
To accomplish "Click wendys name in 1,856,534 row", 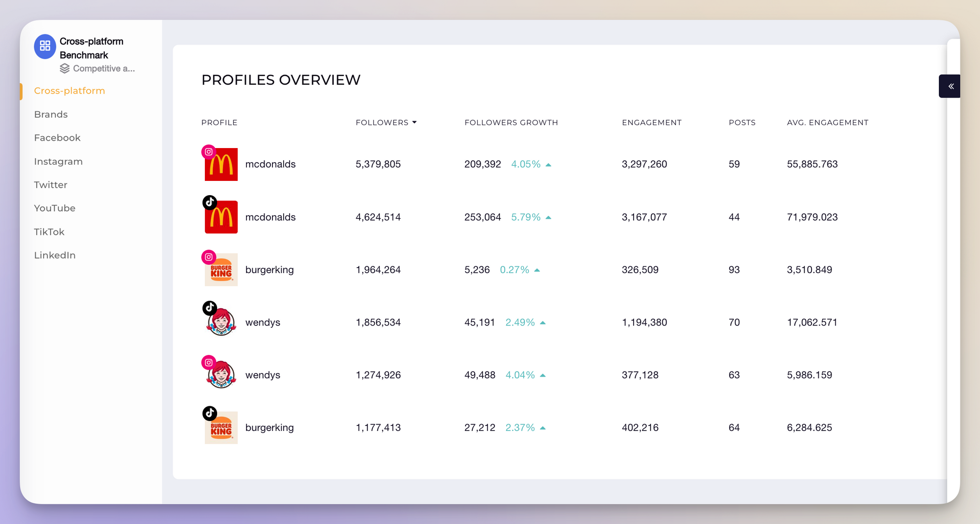I will point(263,323).
